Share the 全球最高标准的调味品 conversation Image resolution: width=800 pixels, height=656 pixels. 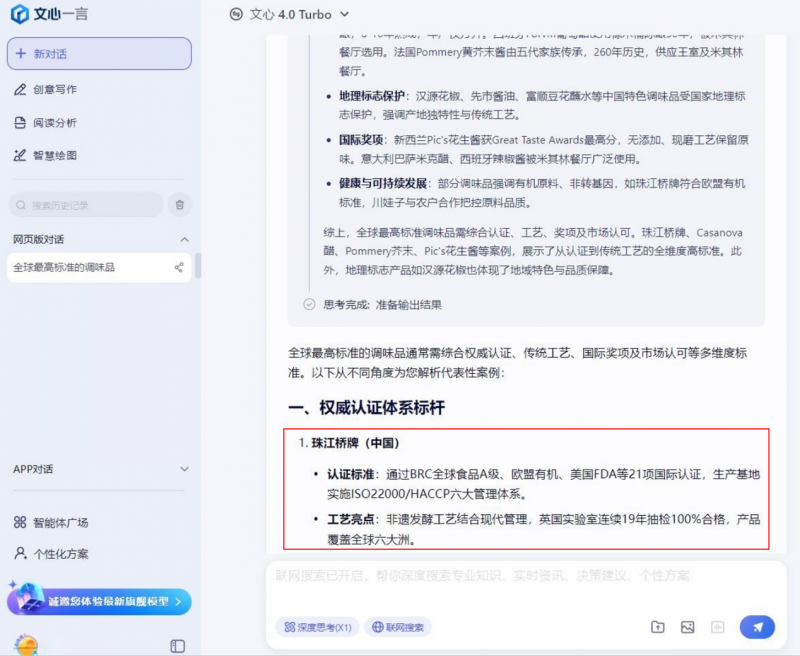179,267
